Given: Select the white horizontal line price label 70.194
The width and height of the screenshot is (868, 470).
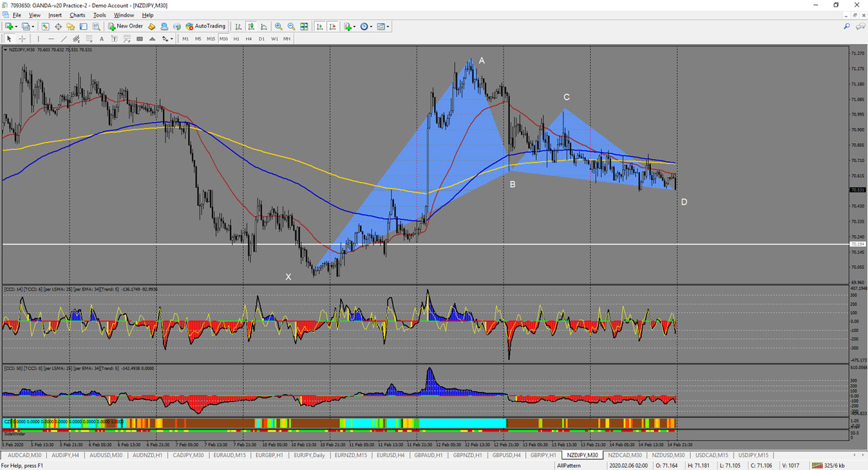Looking at the screenshot, I should 857,244.
